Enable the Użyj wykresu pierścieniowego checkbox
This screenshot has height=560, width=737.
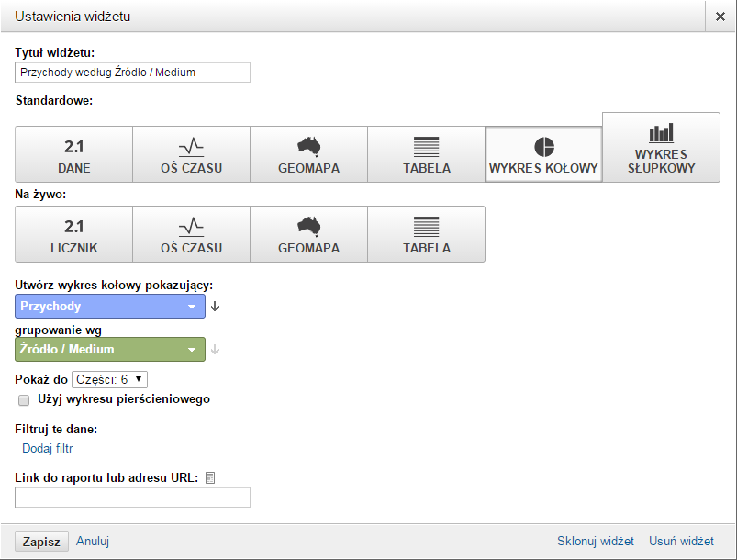pos(24,400)
